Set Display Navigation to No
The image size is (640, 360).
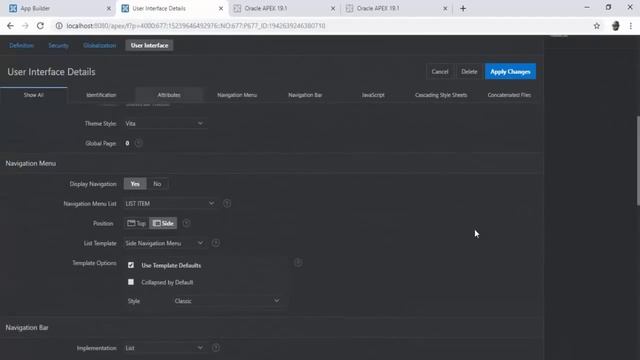click(x=157, y=184)
